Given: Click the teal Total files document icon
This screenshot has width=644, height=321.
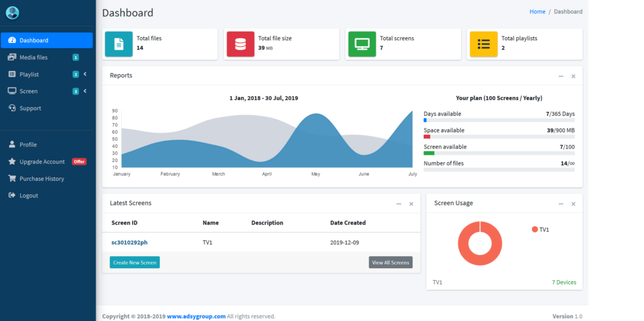Looking at the screenshot, I should 118,44.
